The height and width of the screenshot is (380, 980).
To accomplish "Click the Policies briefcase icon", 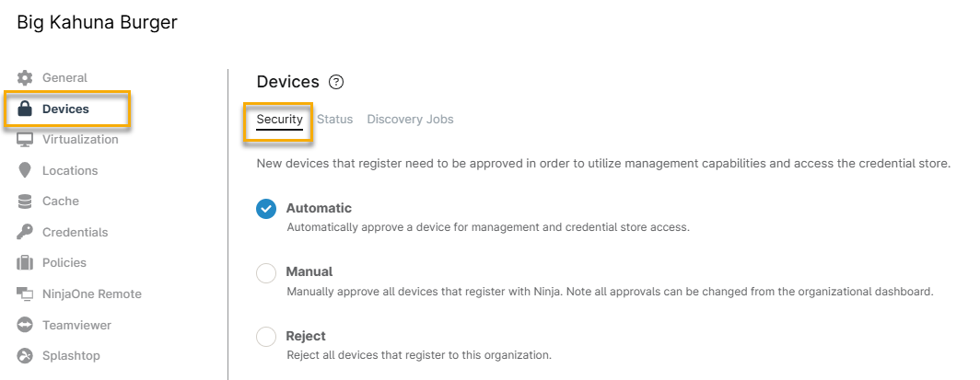I will 25,263.
